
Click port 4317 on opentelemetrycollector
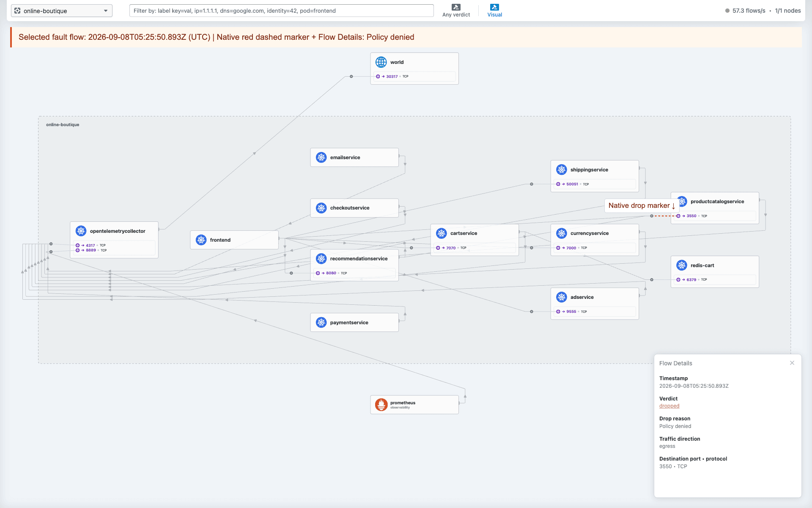click(x=90, y=246)
